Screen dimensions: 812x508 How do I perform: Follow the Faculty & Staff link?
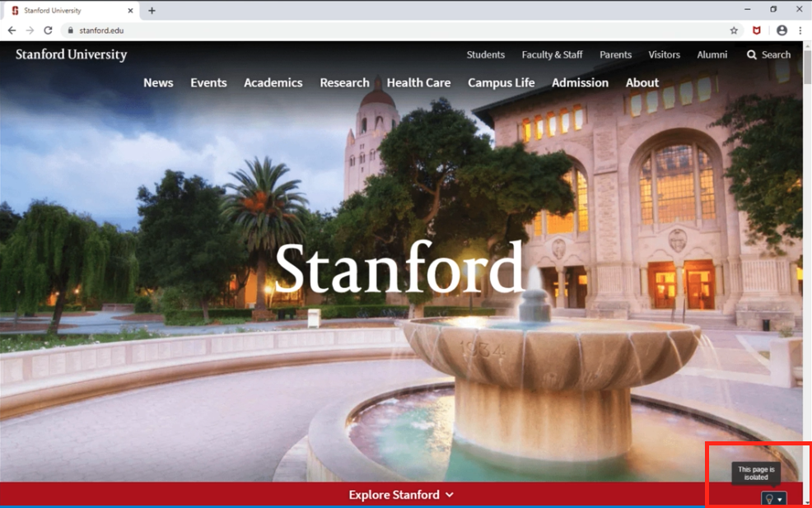(x=552, y=55)
